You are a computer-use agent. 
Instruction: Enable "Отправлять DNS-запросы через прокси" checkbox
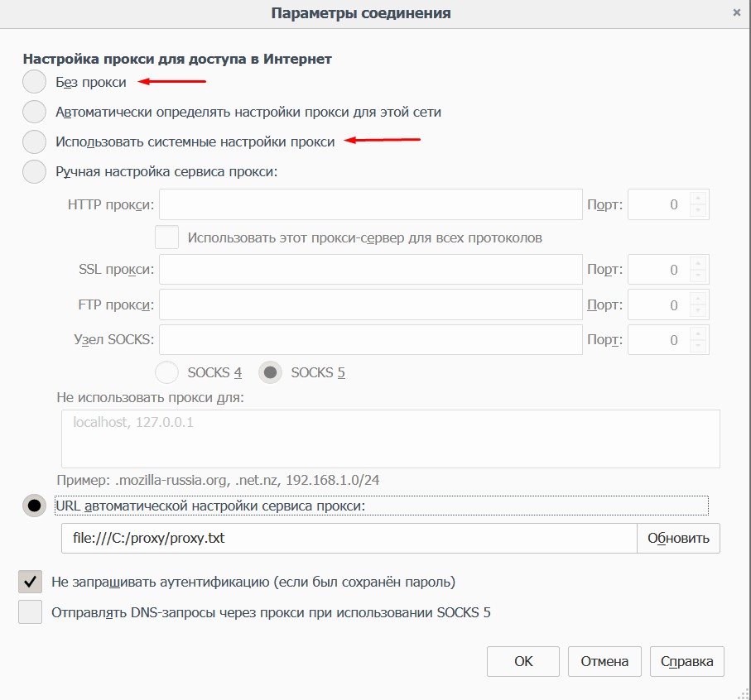point(30,612)
